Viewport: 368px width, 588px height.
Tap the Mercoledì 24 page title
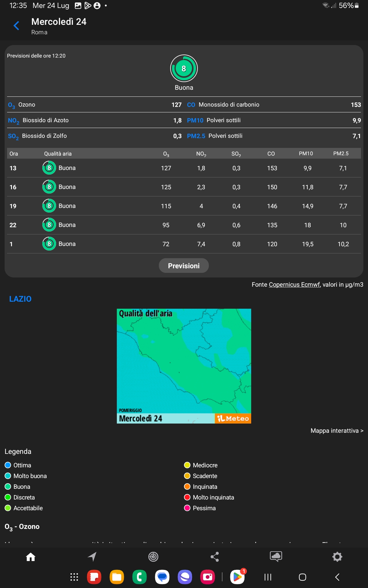(x=59, y=22)
